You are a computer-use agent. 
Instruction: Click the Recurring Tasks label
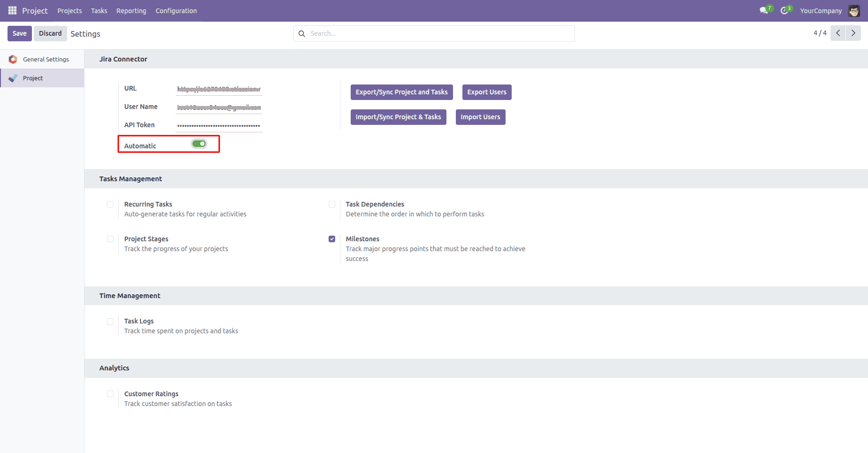pyautogui.click(x=148, y=204)
